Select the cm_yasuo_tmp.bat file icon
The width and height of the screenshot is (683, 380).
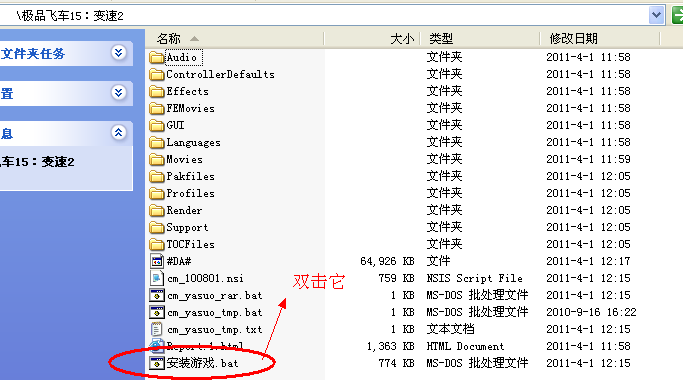click(156, 312)
